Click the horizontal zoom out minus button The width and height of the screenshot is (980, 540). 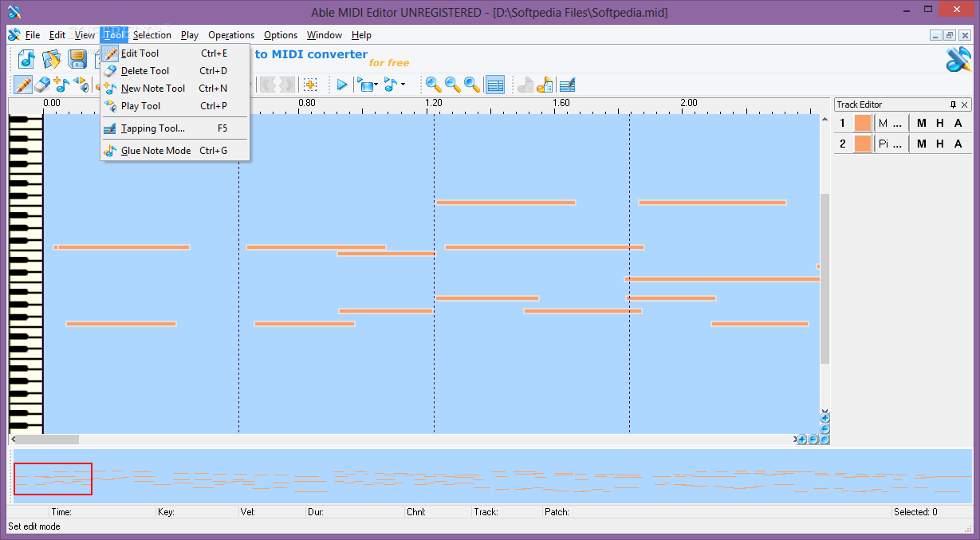pyautogui.click(x=813, y=439)
